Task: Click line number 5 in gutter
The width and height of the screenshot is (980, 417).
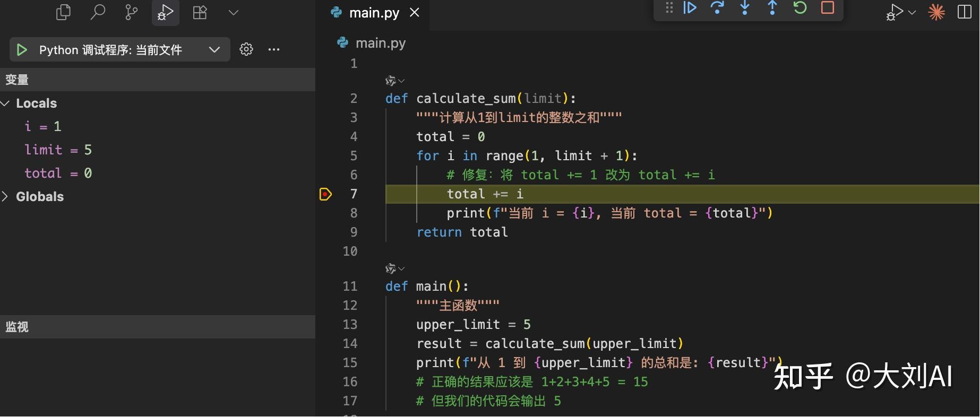Action: pos(354,156)
